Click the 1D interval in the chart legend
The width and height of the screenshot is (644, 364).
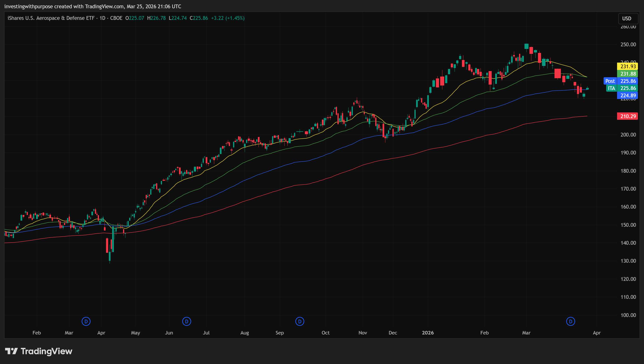coord(102,18)
